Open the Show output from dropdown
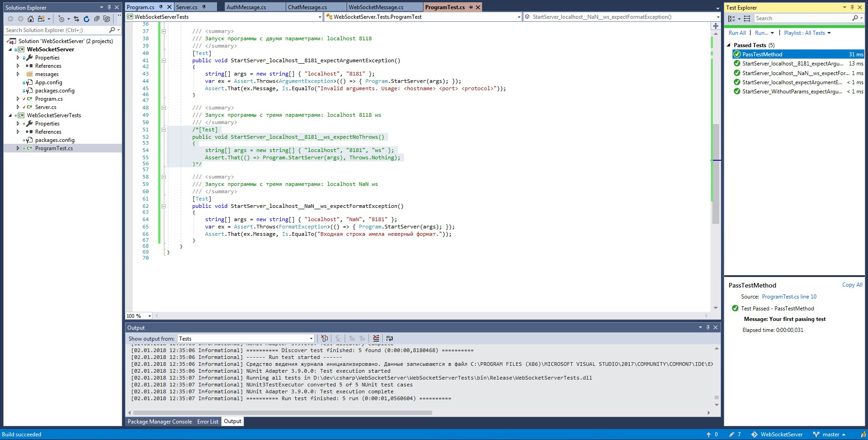Viewport: 868px width, 440px height. (246, 339)
